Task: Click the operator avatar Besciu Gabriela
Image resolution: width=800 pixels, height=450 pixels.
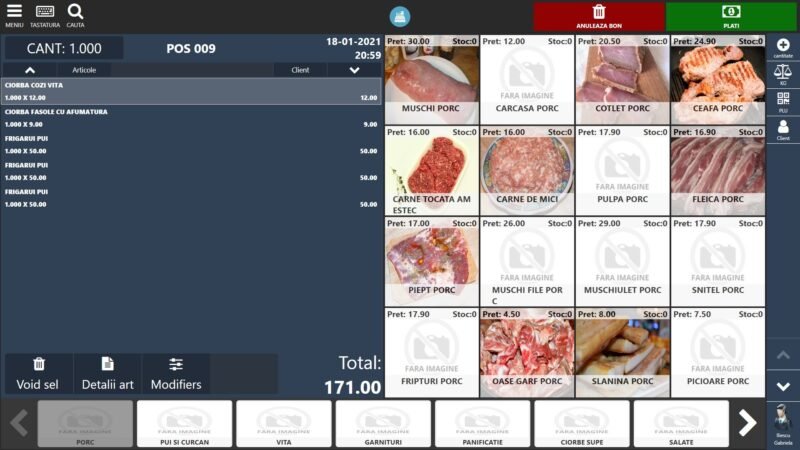Action: click(783, 424)
